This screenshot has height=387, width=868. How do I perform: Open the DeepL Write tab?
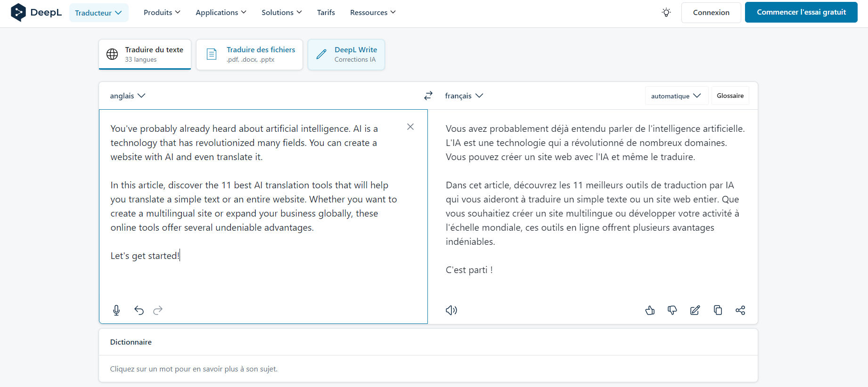(346, 55)
